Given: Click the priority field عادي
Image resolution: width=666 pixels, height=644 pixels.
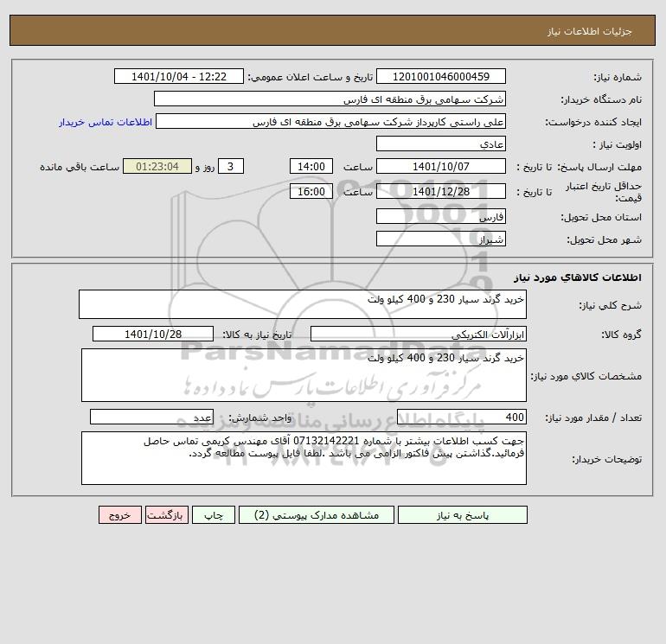Looking at the screenshot, I should pyautogui.click(x=441, y=143).
